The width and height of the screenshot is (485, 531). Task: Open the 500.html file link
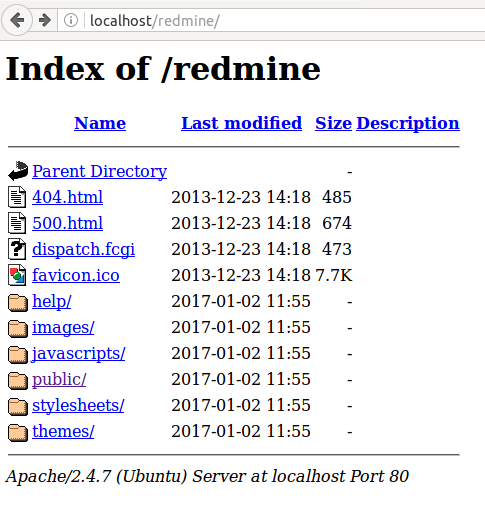(x=67, y=223)
